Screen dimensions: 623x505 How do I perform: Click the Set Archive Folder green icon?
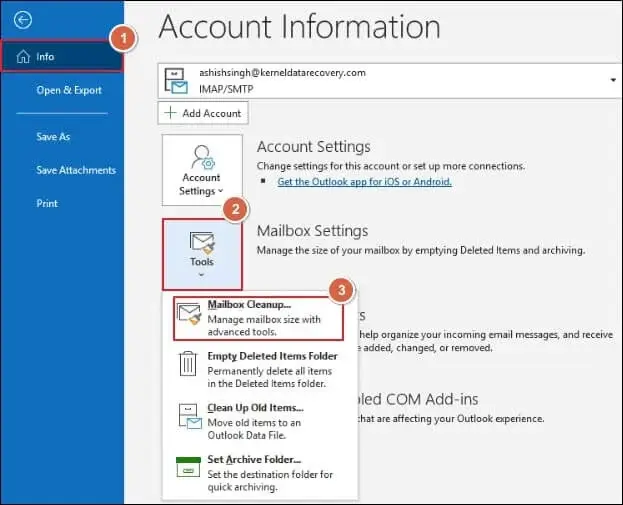click(188, 467)
